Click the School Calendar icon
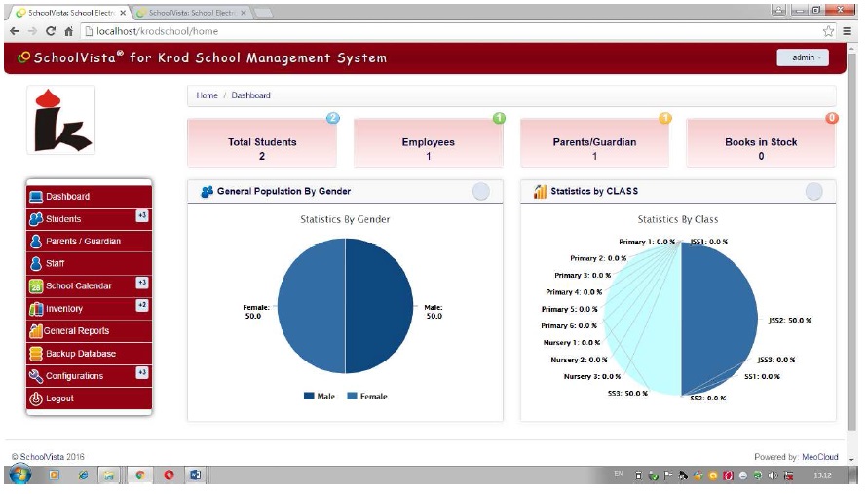868x494 pixels. pyautogui.click(x=36, y=286)
